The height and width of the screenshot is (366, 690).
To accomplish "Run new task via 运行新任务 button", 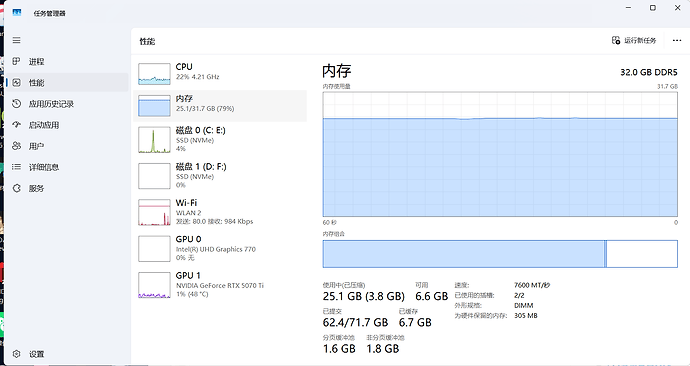I will [634, 40].
